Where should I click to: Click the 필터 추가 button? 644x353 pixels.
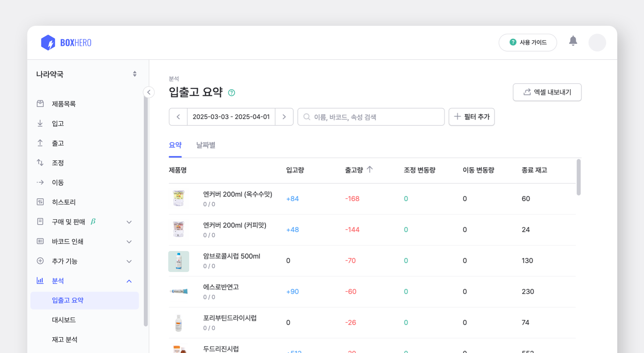[x=472, y=117]
